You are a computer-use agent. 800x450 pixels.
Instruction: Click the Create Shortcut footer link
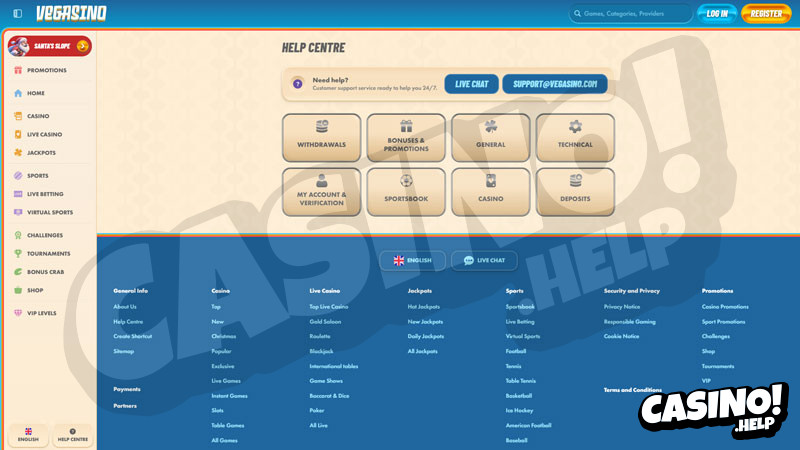point(133,336)
